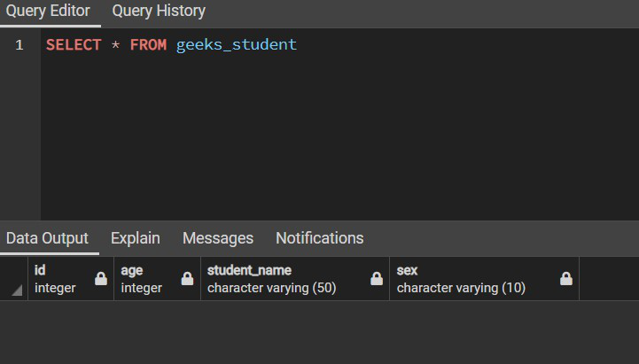The height and width of the screenshot is (364, 639).
Task: Click line number 1 in the editor gutter
Action: click(19, 45)
